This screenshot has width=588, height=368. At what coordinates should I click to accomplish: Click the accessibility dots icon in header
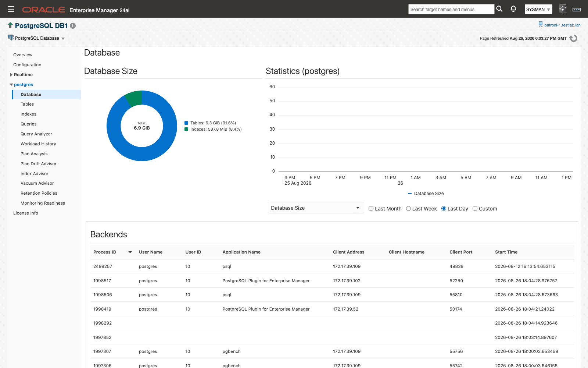click(577, 10)
